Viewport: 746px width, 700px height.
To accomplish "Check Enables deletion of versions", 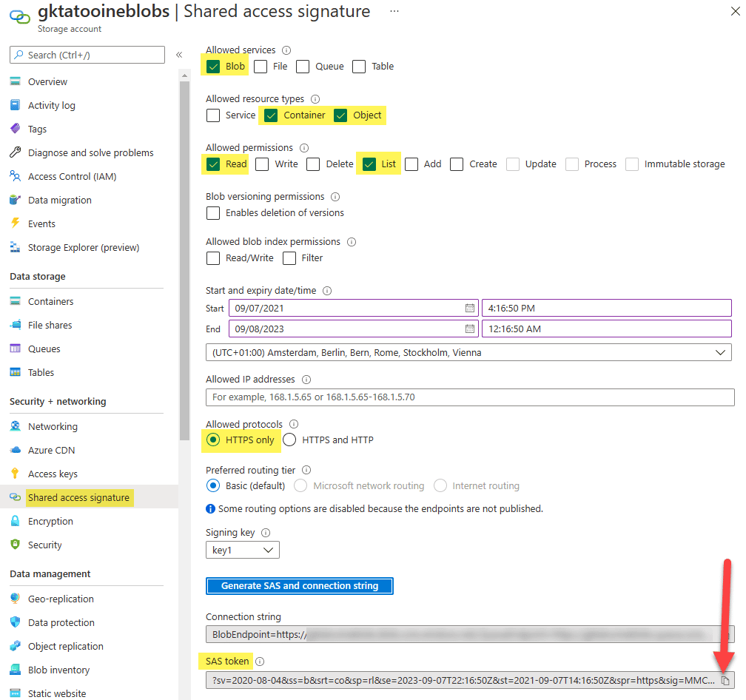I will pyautogui.click(x=213, y=213).
